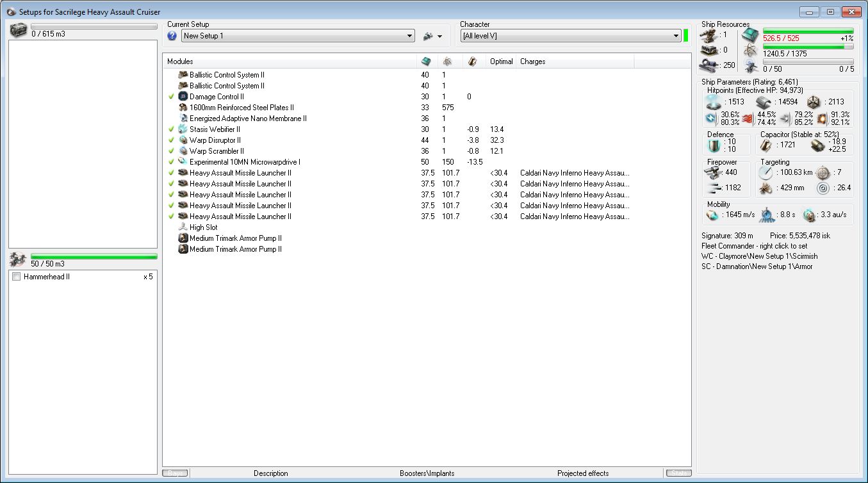Toggle the Stasis Webifier II active checkmark
This screenshot has height=483, width=868.
pyautogui.click(x=172, y=129)
